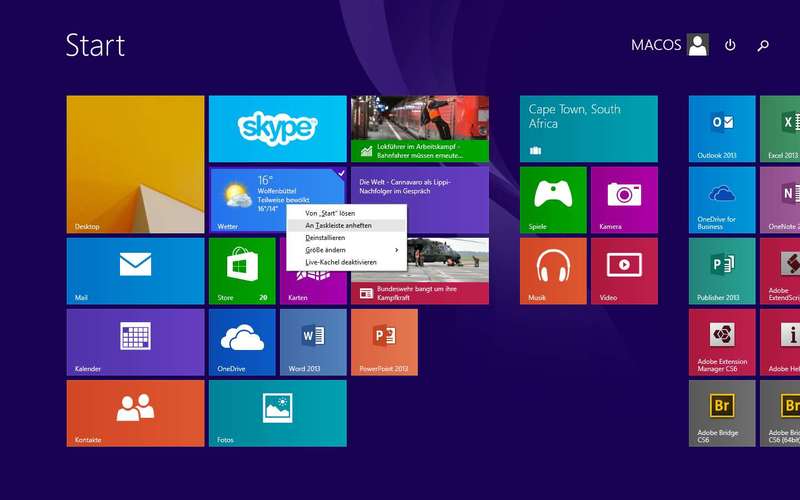This screenshot has width=800, height=500.
Task: Launch OneNote tile
Action: pyautogui.click(x=780, y=200)
